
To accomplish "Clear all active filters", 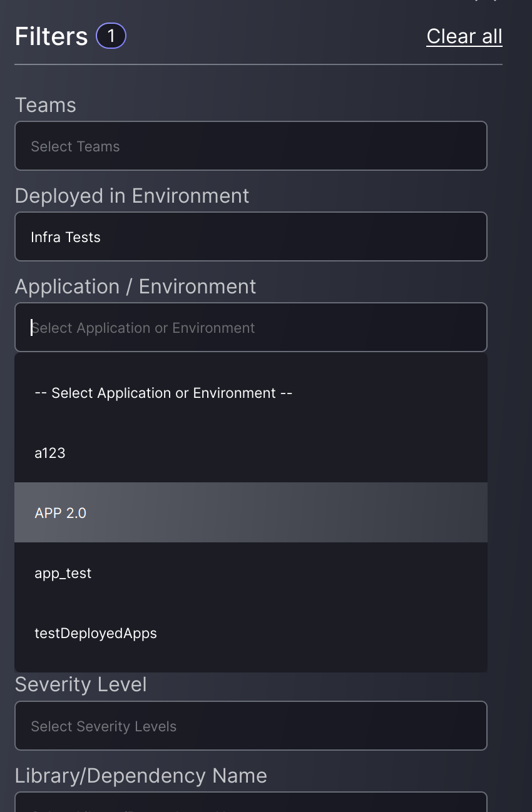I will click(x=464, y=36).
